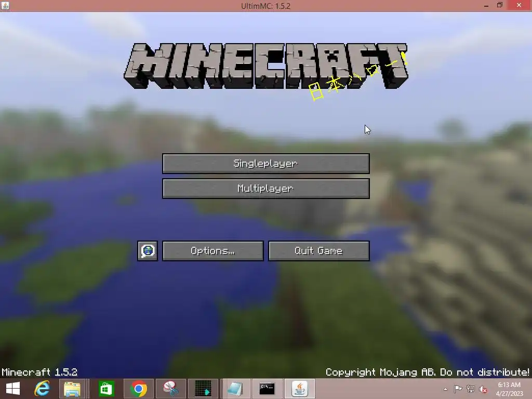Viewport: 532px width, 399px height.
Task: Open the Action Center flag icon
Action: coord(458,389)
